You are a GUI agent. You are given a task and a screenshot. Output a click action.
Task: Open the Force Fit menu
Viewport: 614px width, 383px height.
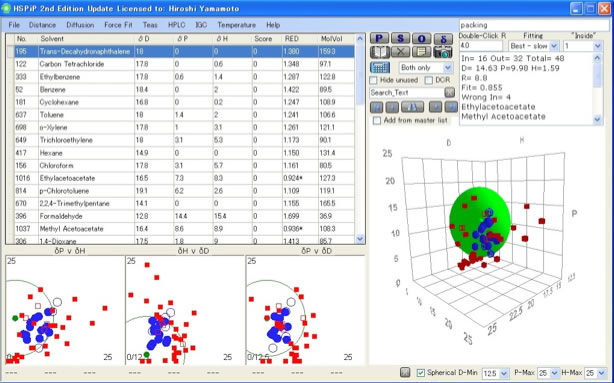point(118,25)
